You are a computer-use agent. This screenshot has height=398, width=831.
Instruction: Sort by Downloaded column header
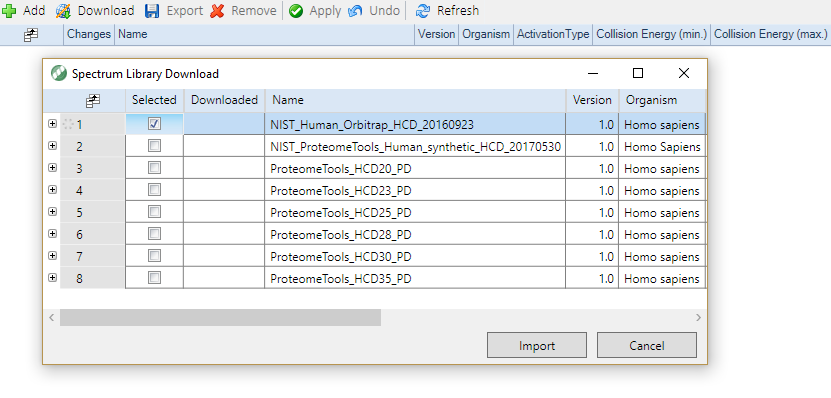pos(224,100)
